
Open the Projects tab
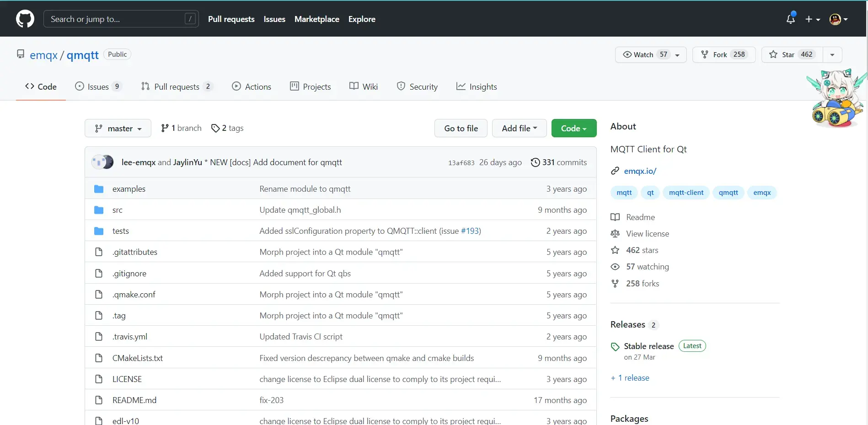tap(311, 86)
